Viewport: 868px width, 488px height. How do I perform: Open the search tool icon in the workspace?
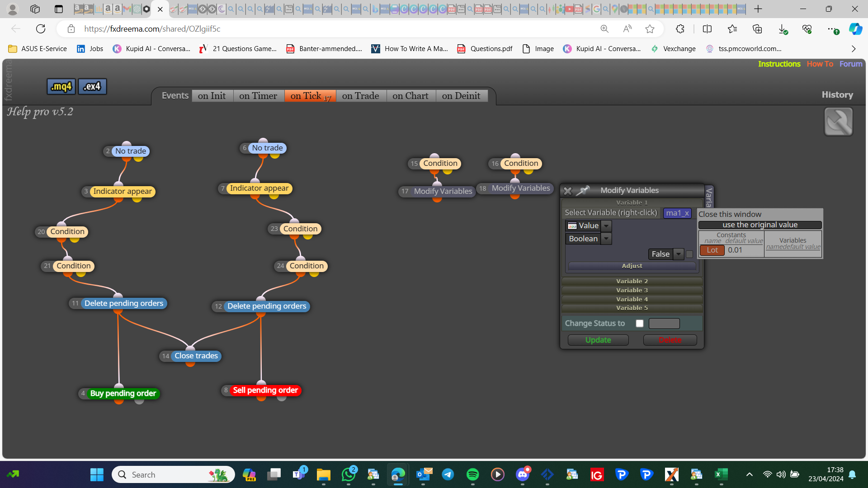click(x=838, y=122)
